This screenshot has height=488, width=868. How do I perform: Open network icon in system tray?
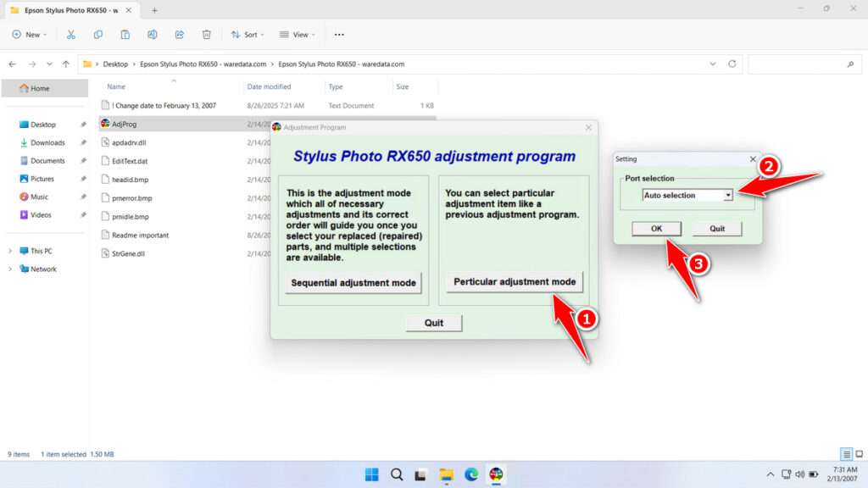(786, 474)
